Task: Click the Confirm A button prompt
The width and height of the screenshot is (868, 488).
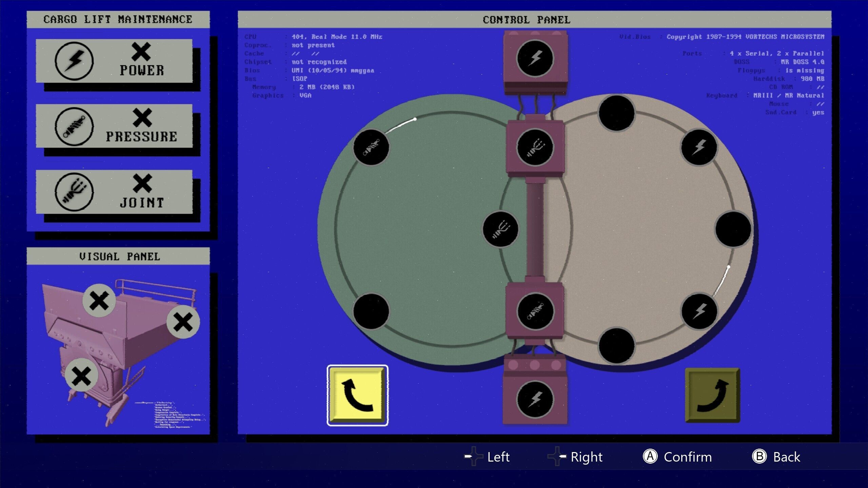Action: 677,457
